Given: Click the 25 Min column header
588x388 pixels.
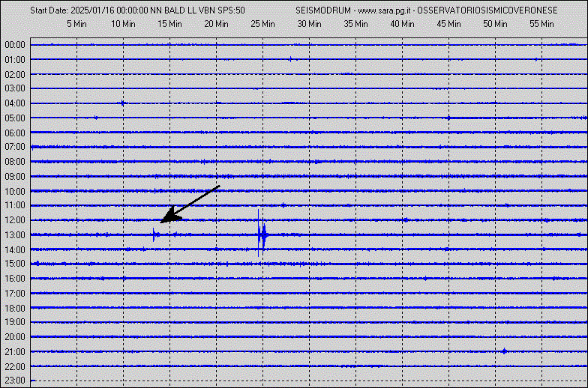Looking at the screenshot, I should tap(262, 24).
